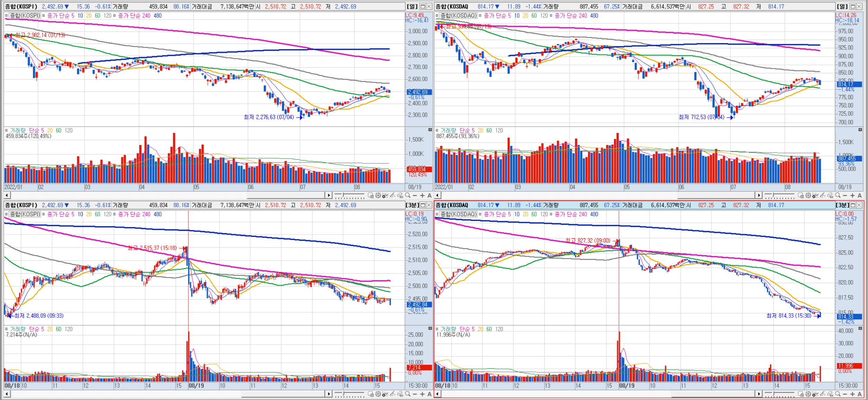The width and height of the screenshot is (868, 400).
Task: Click 최고 827.32 (09:00) high label
Action: 588,240
